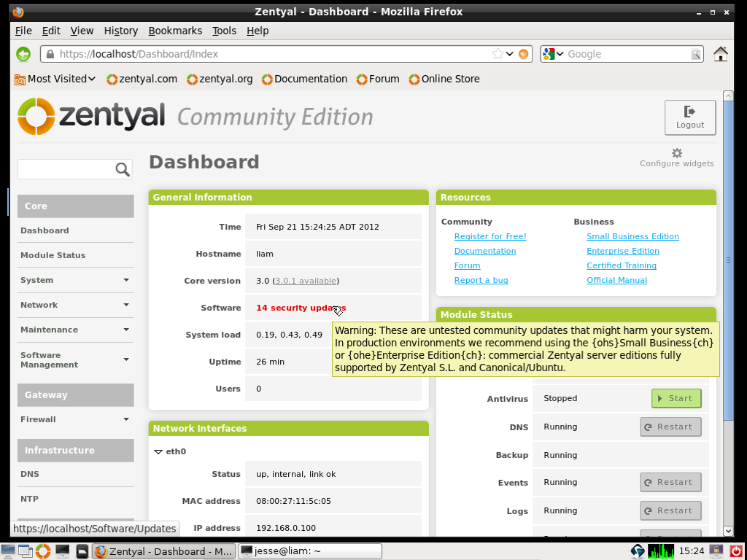
Task: Open the View menu
Action: [82, 31]
